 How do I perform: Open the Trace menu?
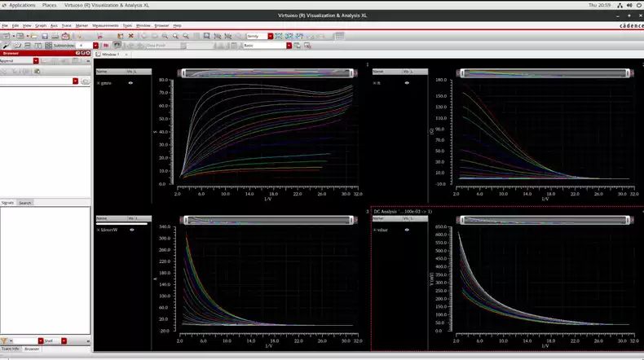pos(66,25)
